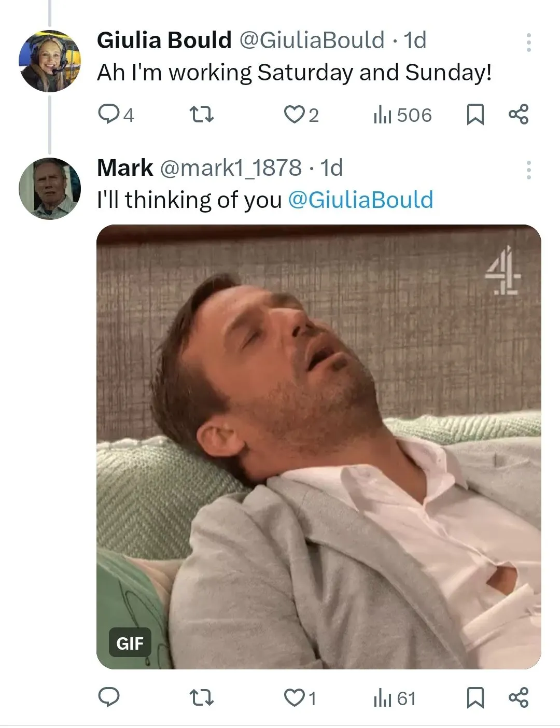This screenshot has width=560, height=728.
Task: Like Mark's tweet
Action: click(294, 698)
